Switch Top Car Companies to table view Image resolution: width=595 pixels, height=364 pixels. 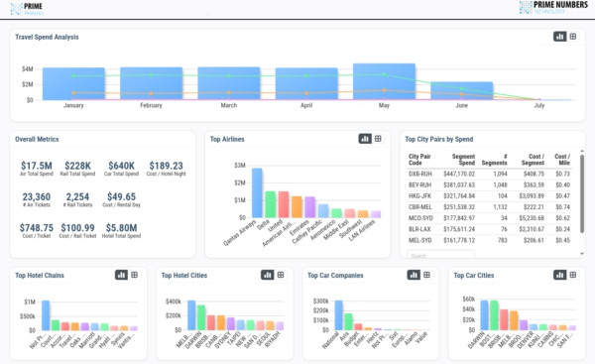coord(426,275)
